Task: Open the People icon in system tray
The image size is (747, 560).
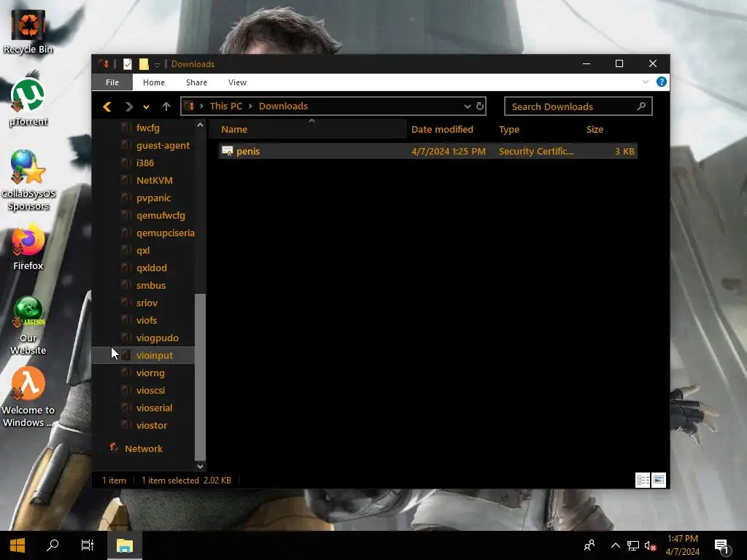Action: [589, 545]
